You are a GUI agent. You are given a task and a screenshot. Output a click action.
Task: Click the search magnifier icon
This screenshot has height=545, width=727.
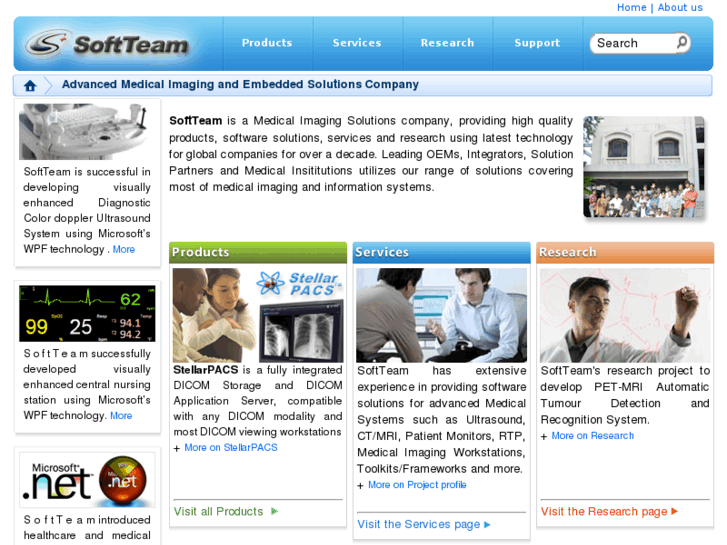[682, 43]
